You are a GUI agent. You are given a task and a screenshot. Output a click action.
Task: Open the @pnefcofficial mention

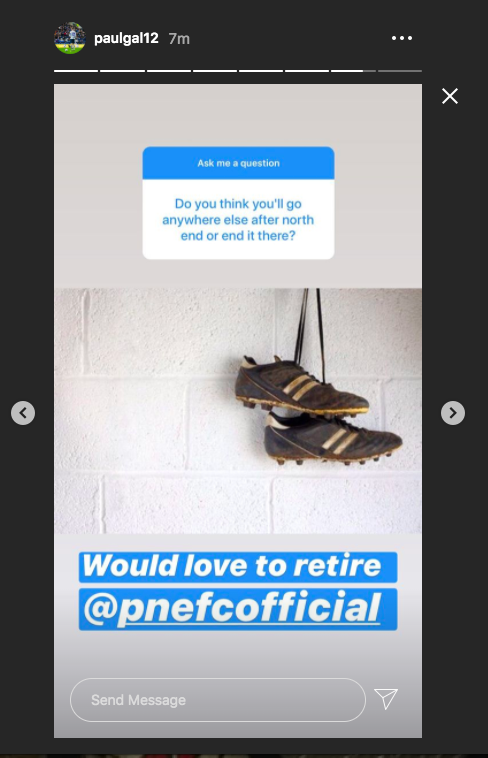tap(232, 608)
